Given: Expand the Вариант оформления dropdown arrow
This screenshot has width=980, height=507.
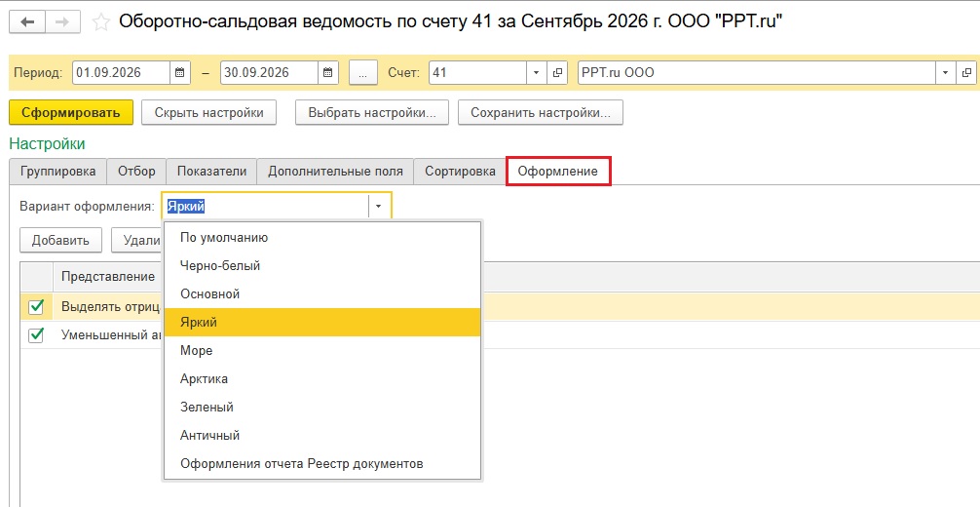Looking at the screenshot, I should pyautogui.click(x=378, y=206).
